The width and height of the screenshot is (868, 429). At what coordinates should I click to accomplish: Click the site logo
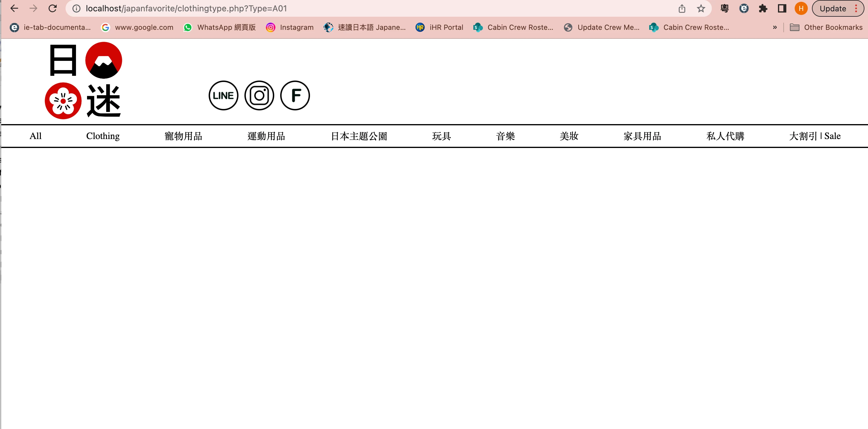[83, 81]
